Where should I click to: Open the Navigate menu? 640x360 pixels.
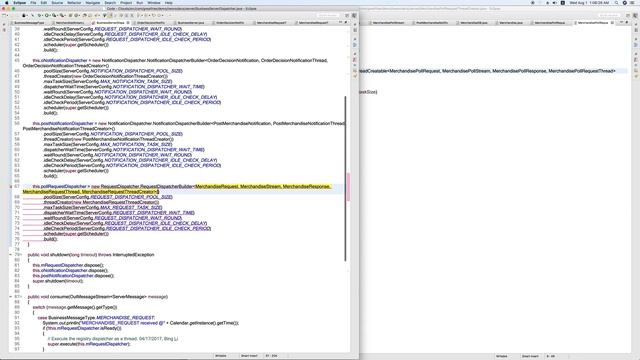[x=93, y=2]
